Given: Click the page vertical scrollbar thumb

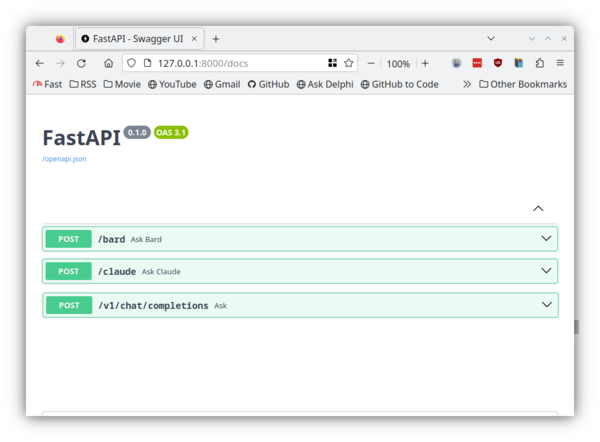Looking at the screenshot, I should click(576, 327).
